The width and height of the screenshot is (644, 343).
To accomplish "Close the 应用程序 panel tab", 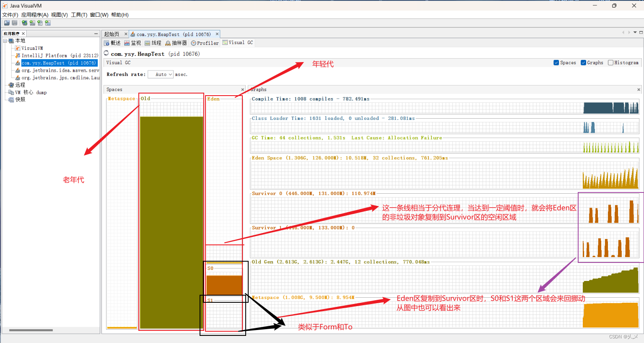I will click(23, 34).
